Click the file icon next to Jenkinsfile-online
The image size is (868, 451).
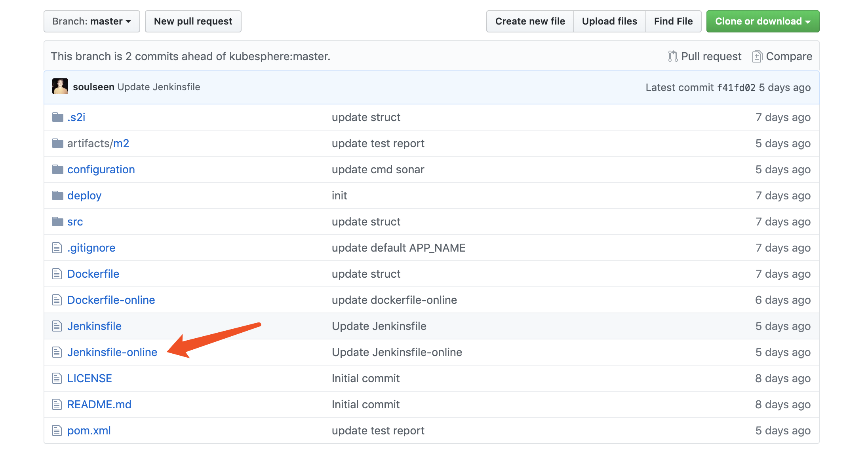pyautogui.click(x=57, y=352)
